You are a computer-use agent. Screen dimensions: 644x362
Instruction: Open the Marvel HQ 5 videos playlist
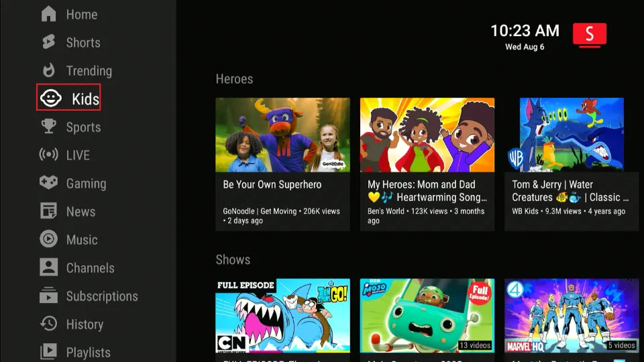click(x=572, y=316)
